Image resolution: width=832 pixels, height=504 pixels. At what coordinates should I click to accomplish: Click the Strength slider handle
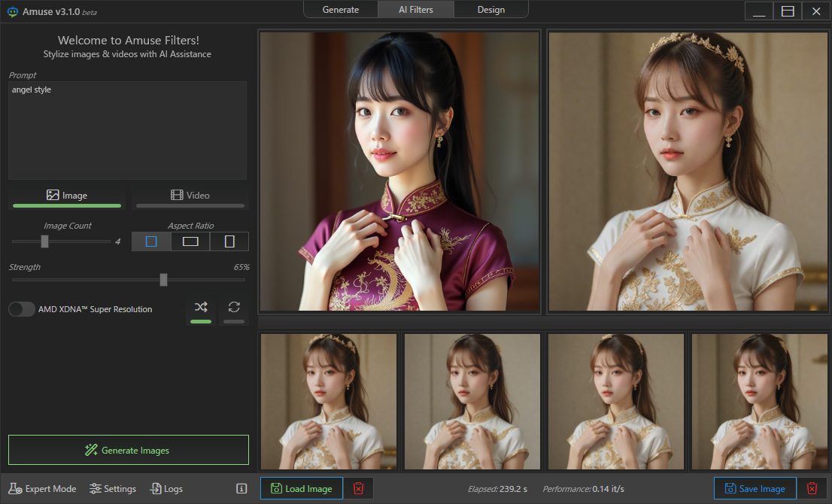coord(163,280)
